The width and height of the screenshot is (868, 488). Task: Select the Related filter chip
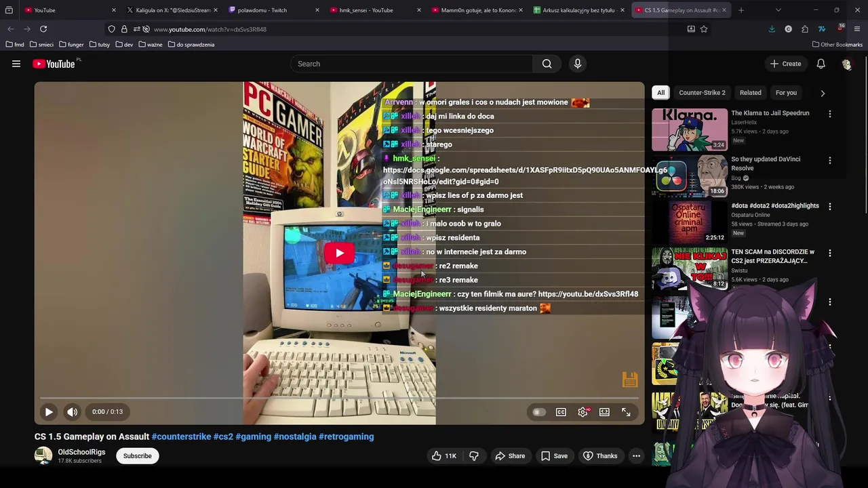tap(750, 93)
